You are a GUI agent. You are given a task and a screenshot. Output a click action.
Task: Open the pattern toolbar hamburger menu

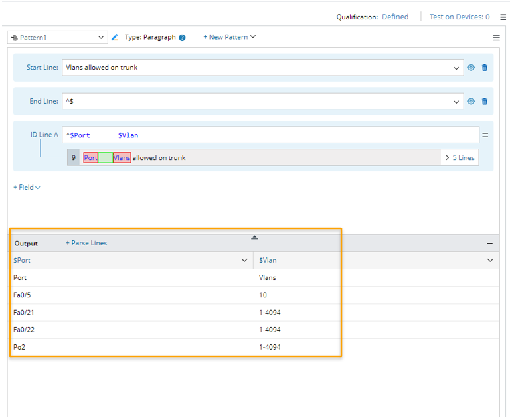click(496, 38)
